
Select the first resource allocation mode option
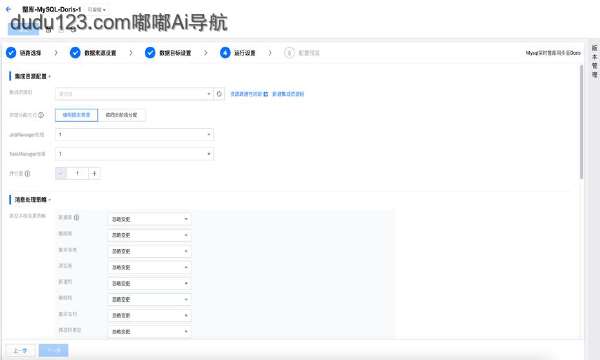[x=76, y=115]
